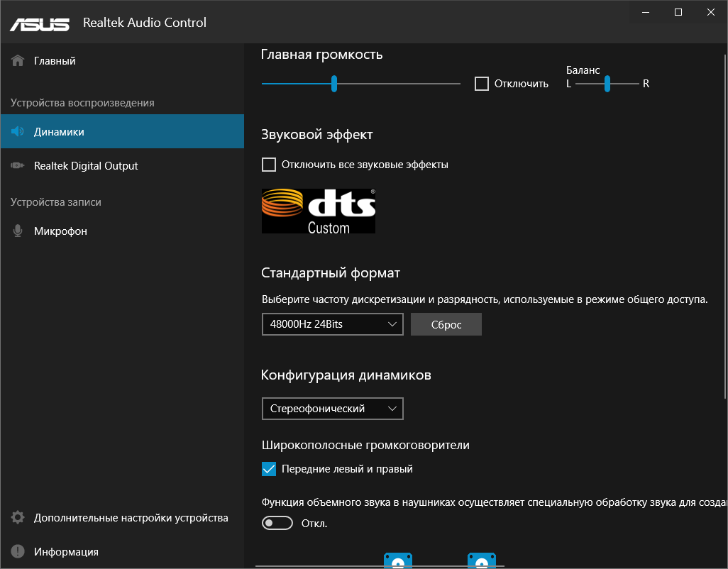Click the Устройства воспроизведения section label
The width and height of the screenshot is (728, 569).
pyautogui.click(x=82, y=103)
